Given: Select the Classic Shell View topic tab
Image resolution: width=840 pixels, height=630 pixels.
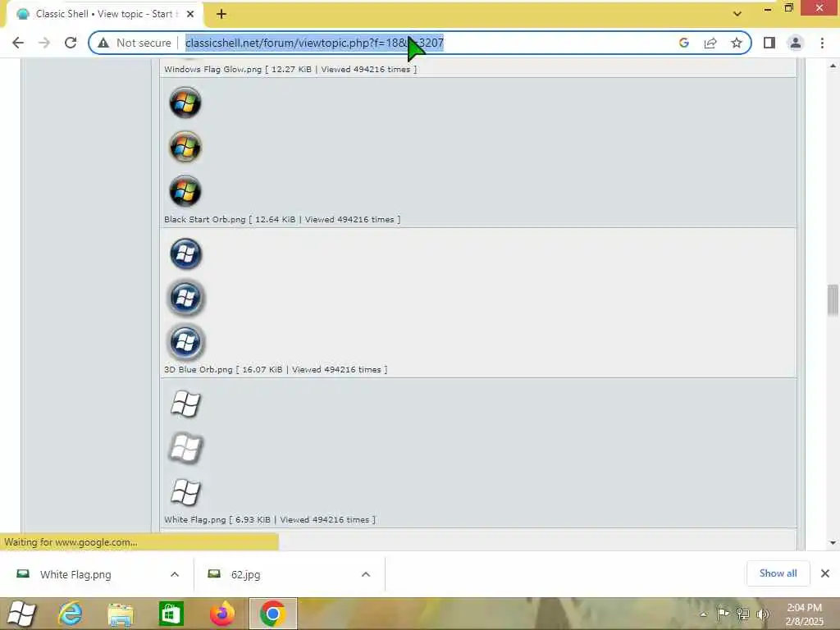Looking at the screenshot, I should [x=104, y=14].
